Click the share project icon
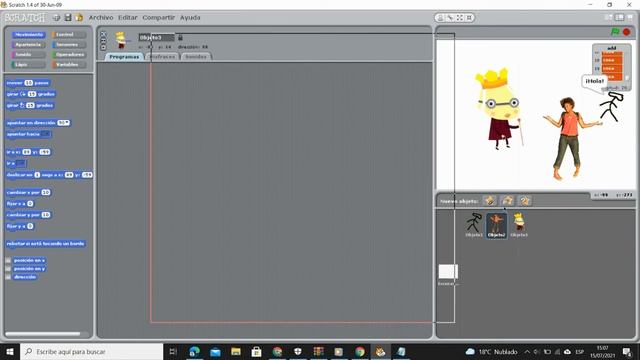This screenshot has height=360, width=640. pos(79,18)
